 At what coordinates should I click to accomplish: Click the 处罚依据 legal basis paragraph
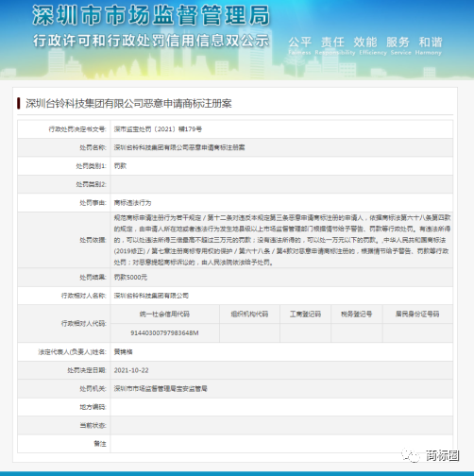281,240
